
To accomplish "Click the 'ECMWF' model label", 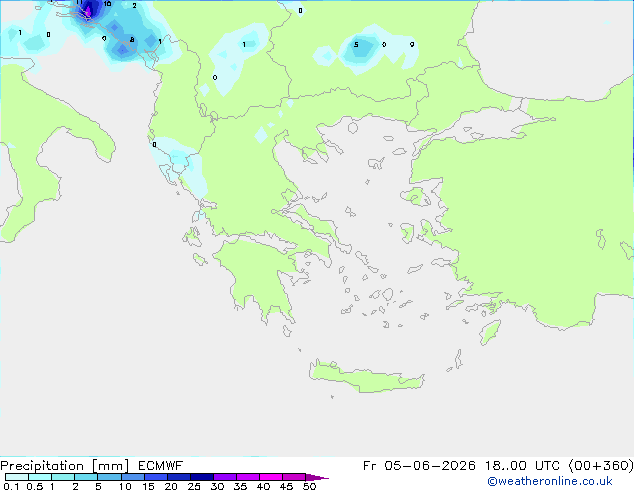I will pyautogui.click(x=161, y=466).
